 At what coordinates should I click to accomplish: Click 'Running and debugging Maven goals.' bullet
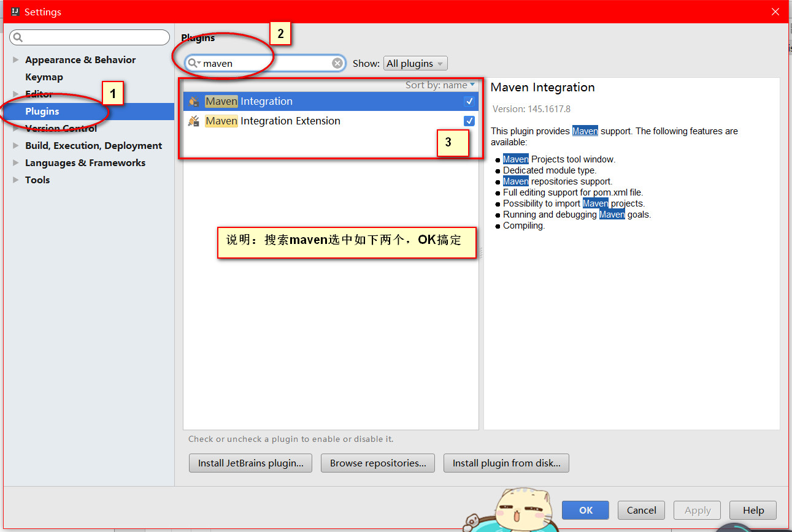pos(577,215)
